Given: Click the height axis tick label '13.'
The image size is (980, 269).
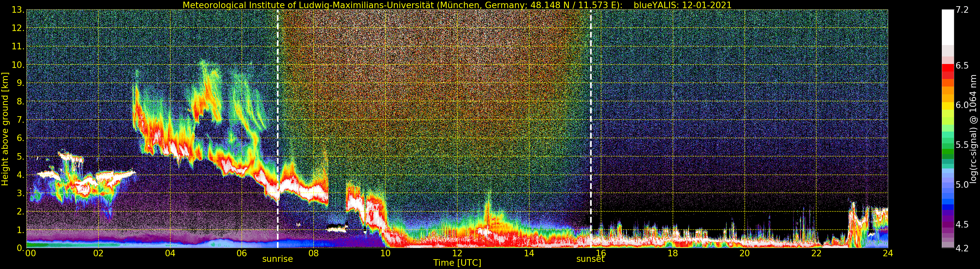Looking at the screenshot, I should [18, 10].
